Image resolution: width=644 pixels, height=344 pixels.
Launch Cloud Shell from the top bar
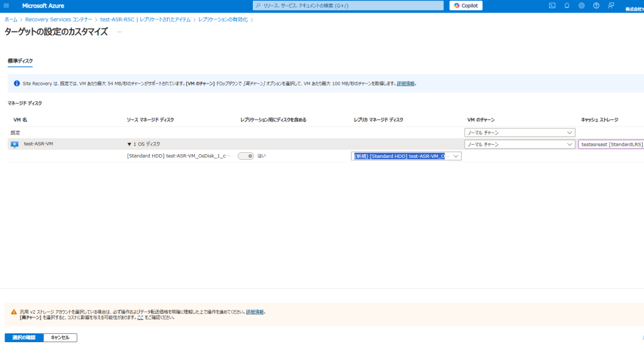point(552,6)
